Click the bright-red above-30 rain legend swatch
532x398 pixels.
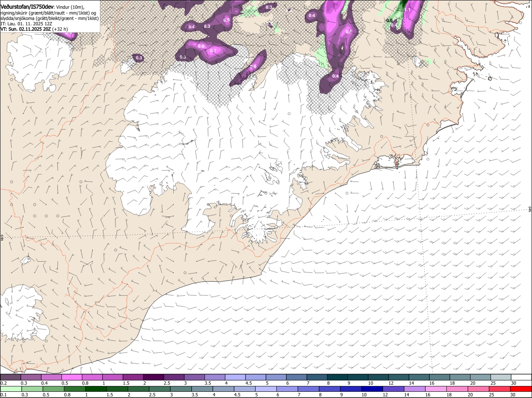[521, 389]
